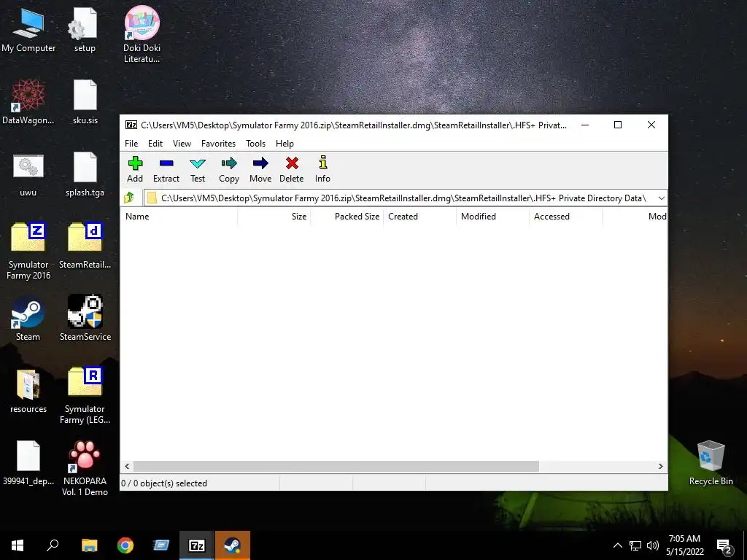Select the Steam desktop shortcut
747x560 pixels.
point(28,318)
